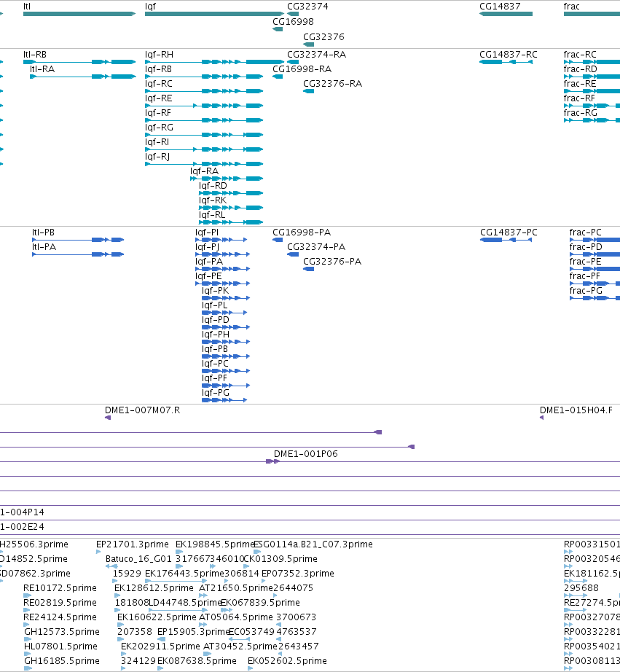Select the lqf-RB transcript

point(204,77)
